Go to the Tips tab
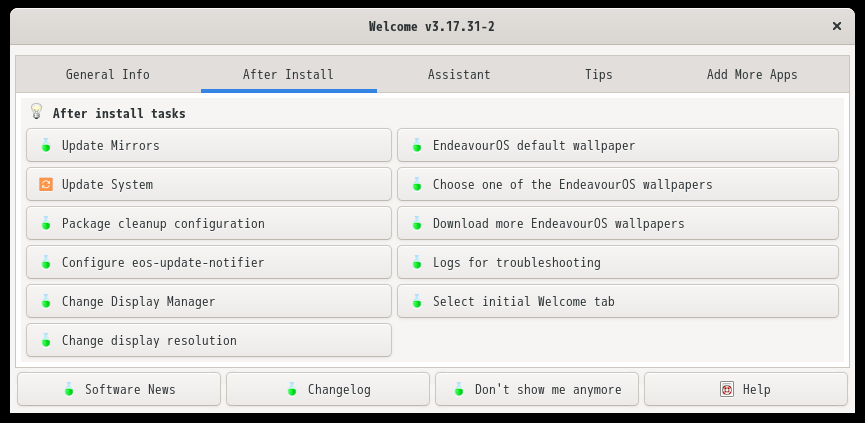865x423 pixels. coord(599,74)
